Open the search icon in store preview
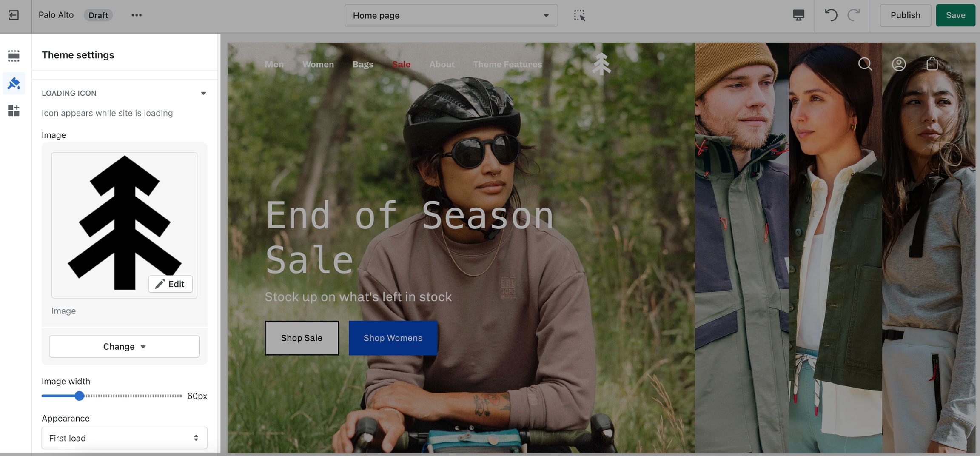The width and height of the screenshot is (980, 456). [865, 64]
